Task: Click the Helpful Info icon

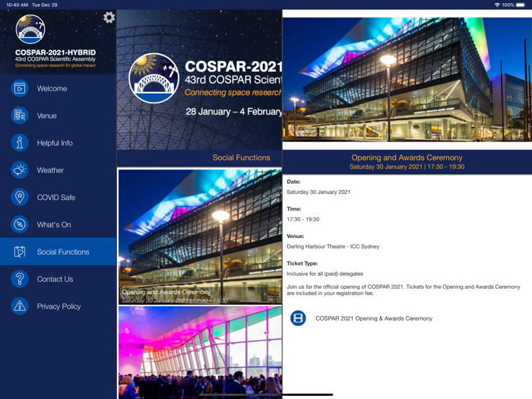Action: [x=20, y=143]
